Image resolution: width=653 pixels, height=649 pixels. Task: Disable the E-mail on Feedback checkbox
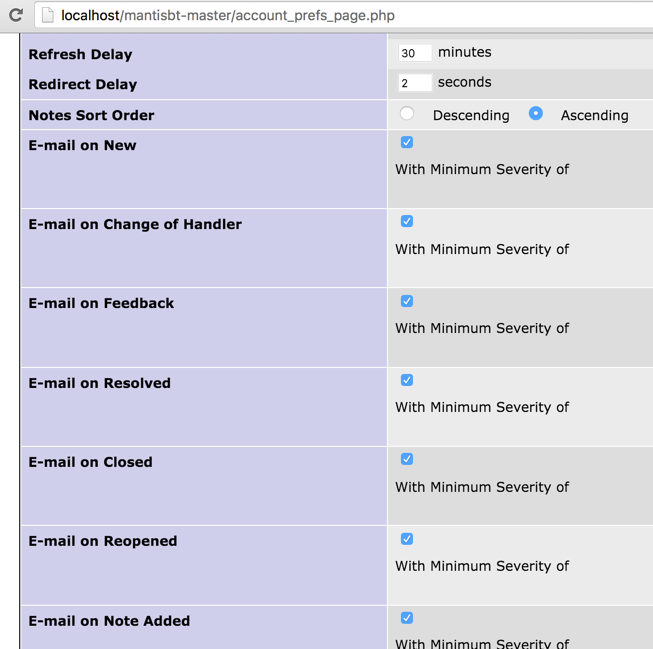[407, 301]
